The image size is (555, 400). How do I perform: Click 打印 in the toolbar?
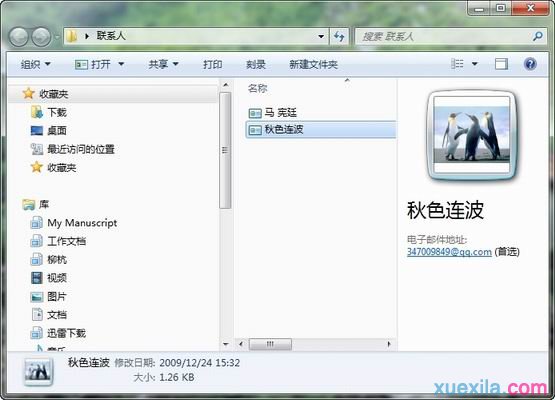212,64
